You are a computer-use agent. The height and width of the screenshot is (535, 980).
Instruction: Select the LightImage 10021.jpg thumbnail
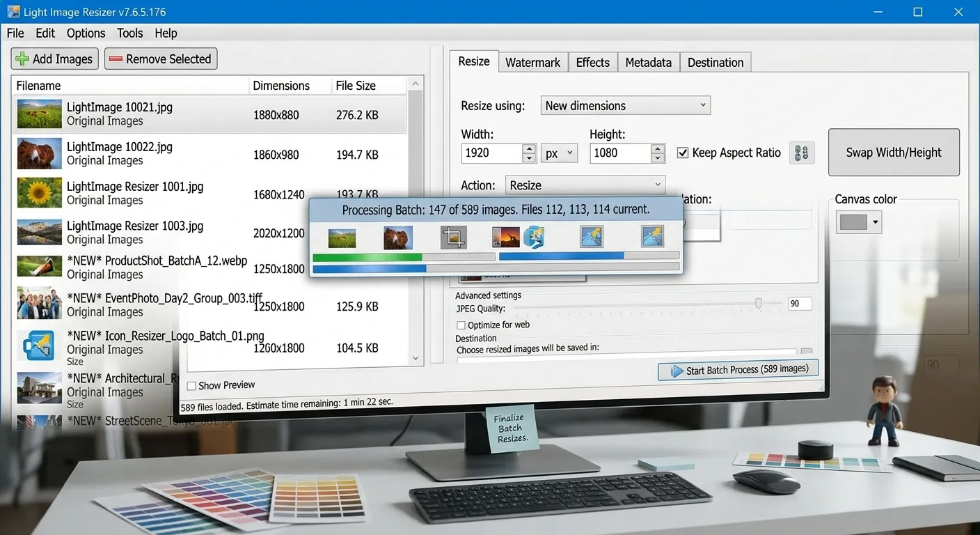40,114
